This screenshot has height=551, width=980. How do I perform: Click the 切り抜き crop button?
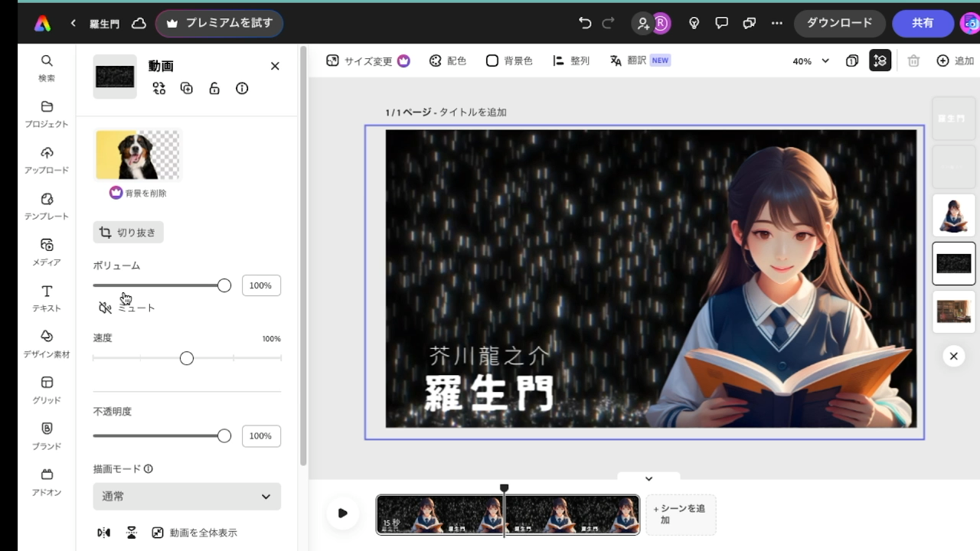tap(128, 233)
